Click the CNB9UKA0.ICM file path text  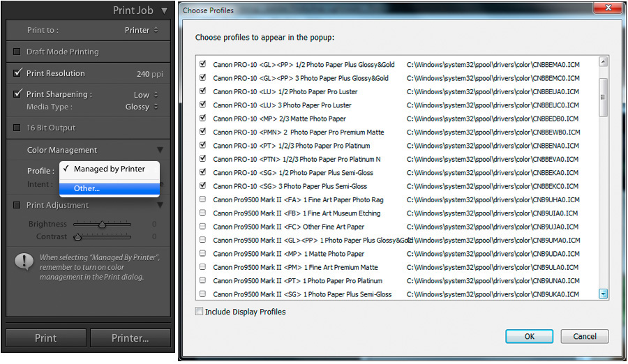tap(493, 294)
